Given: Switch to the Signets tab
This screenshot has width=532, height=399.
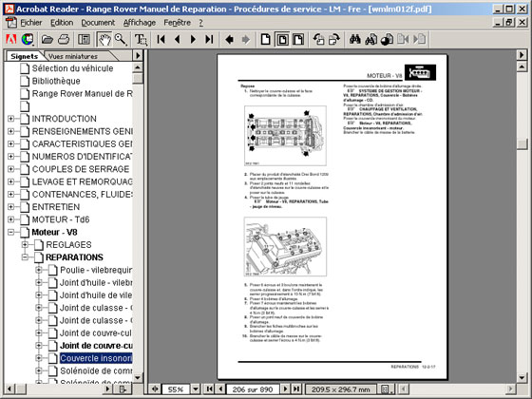Looking at the screenshot, I should (24, 56).
